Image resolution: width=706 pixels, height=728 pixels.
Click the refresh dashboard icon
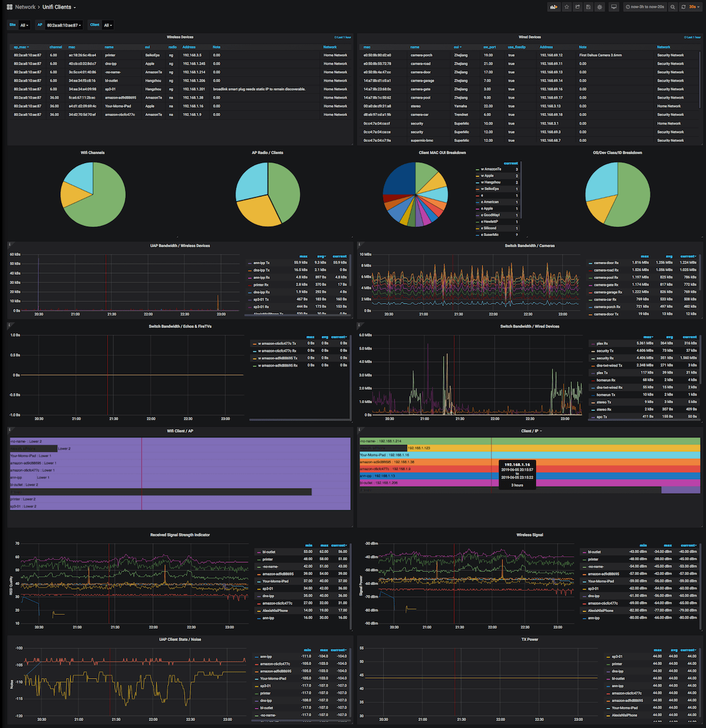tap(684, 7)
